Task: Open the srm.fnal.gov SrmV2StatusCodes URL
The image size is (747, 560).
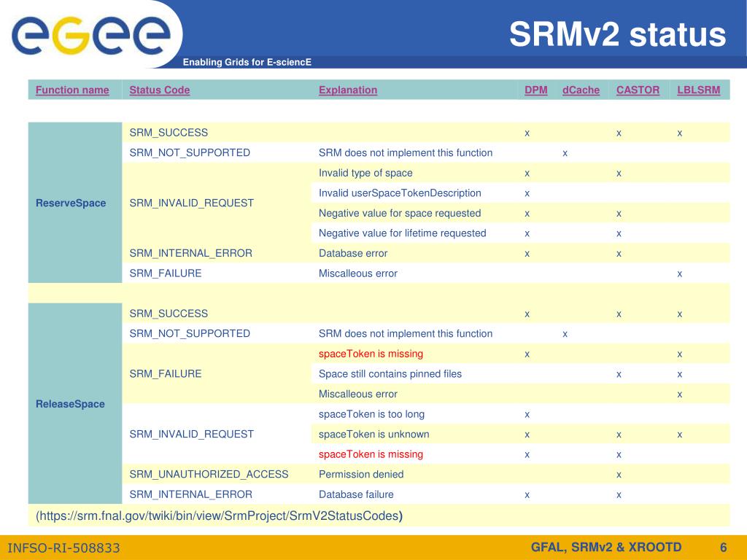Action: coord(219,516)
